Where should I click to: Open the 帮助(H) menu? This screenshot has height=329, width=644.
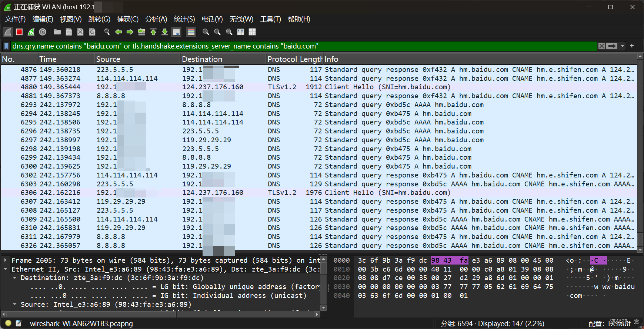point(299,19)
